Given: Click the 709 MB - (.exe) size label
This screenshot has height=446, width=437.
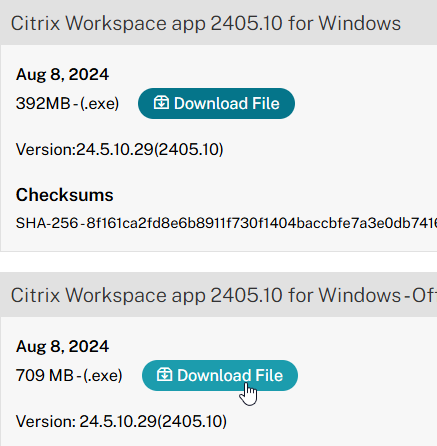Looking at the screenshot, I should point(69,375).
